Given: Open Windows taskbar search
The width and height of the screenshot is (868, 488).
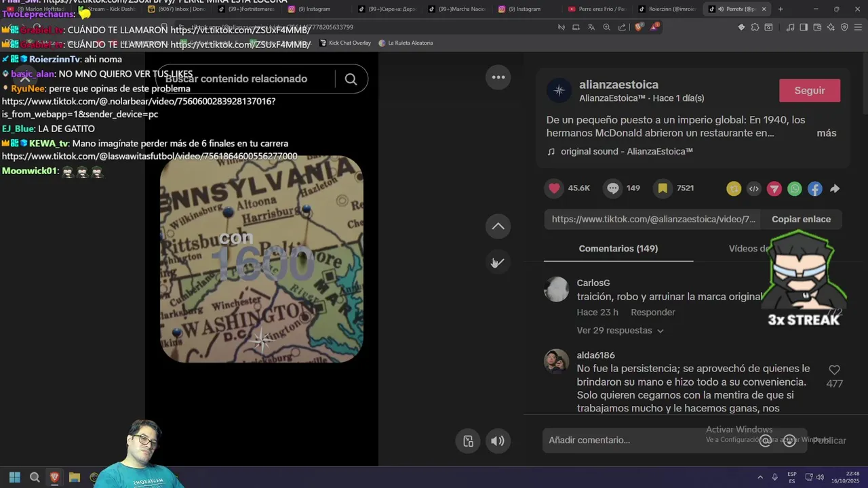Looking at the screenshot, I should (x=35, y=477).
